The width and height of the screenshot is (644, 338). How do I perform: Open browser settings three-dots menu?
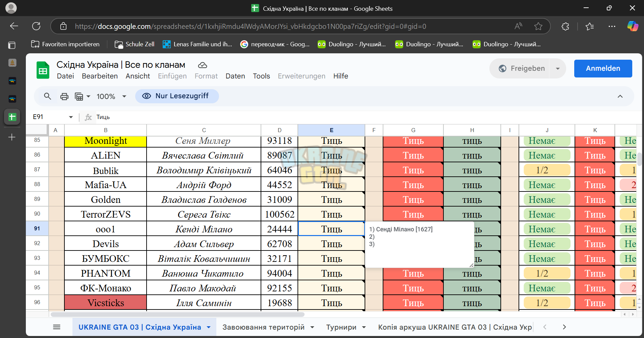[x=612, y=26]
